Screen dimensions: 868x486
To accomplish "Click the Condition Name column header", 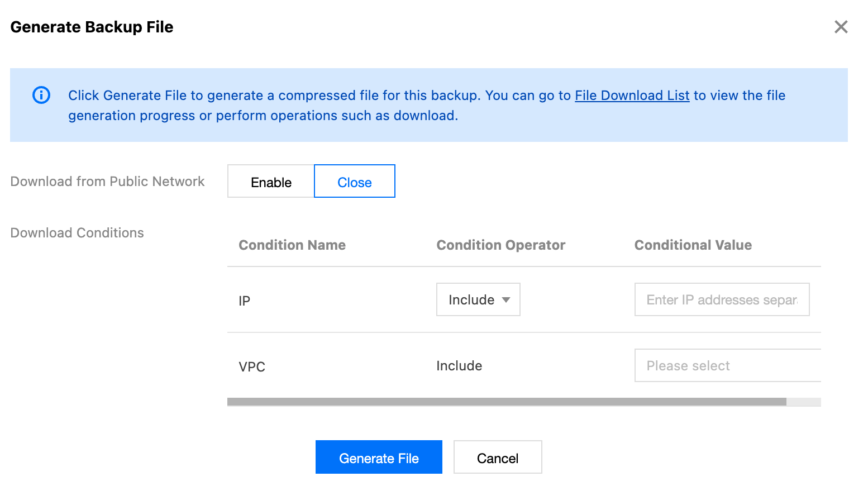I will click(x=292, y=245).
